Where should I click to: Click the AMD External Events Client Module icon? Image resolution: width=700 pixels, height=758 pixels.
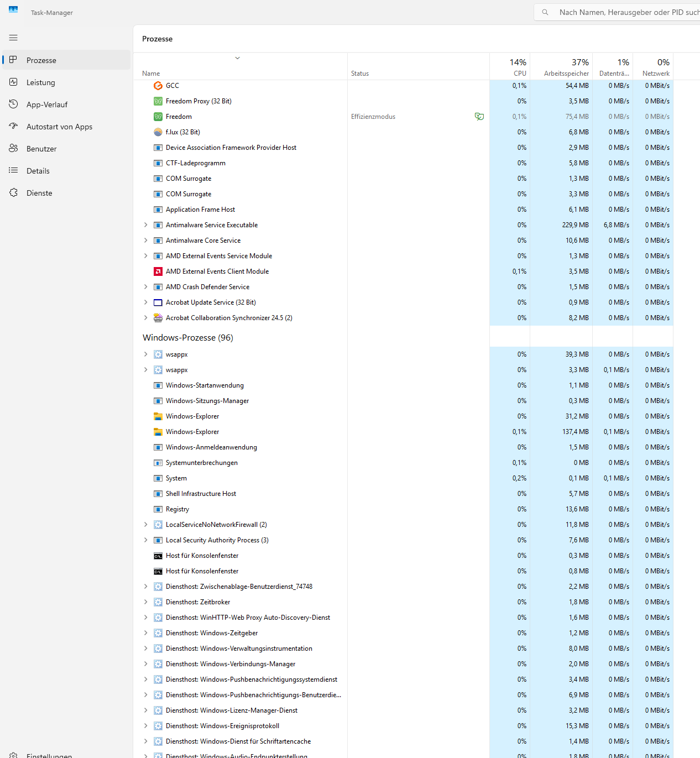point(158,271)
